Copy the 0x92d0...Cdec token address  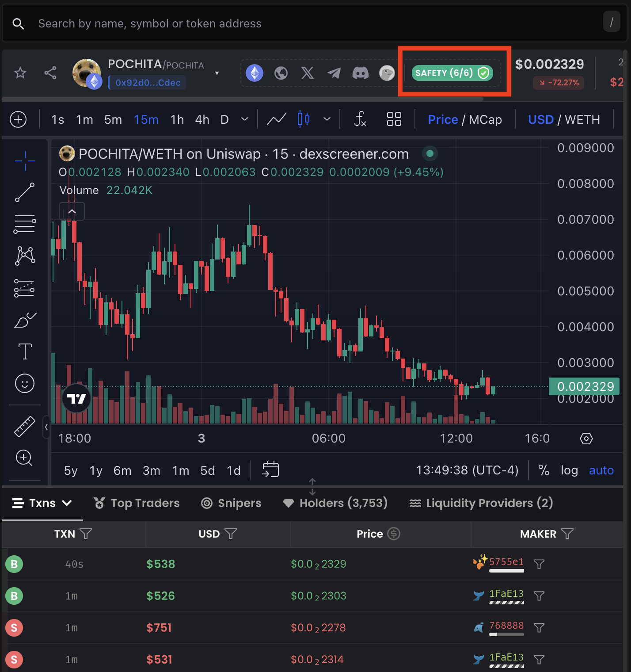coord(148,83)
